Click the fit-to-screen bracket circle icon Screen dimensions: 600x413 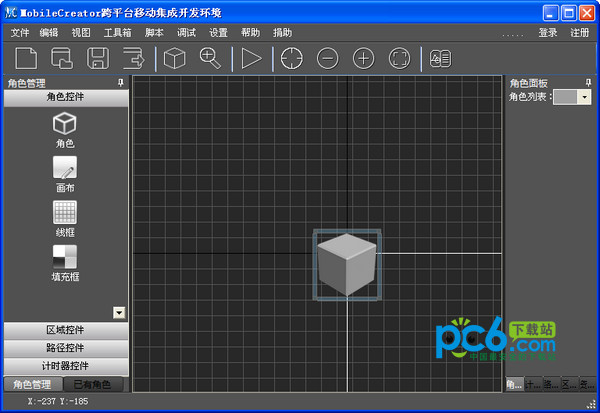point(399,59)
